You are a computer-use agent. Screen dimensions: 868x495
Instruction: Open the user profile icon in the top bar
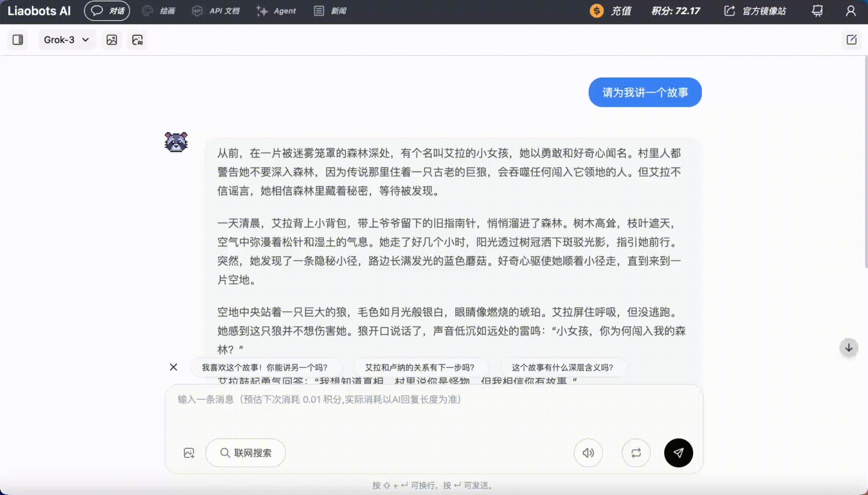851,11
